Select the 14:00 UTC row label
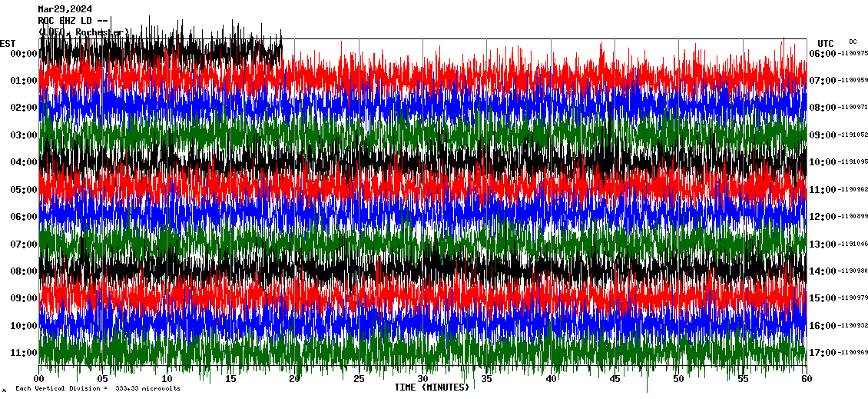Viewport: 868px width, 399px height. (x=823, y=271)
